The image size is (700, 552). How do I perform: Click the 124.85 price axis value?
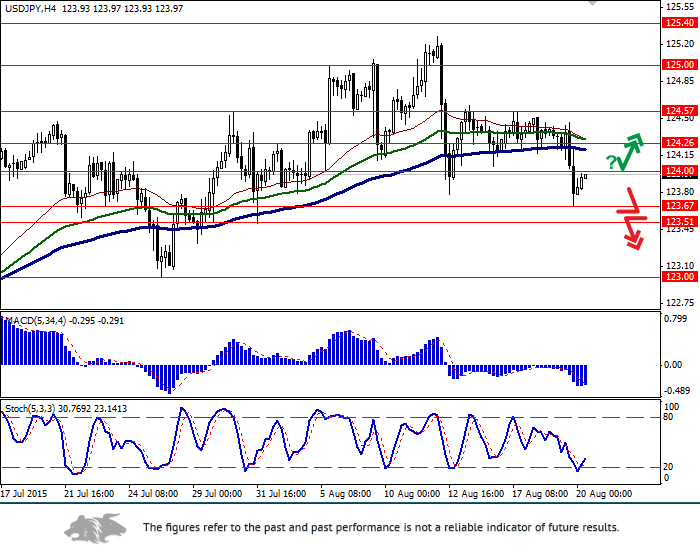[680, 81]
